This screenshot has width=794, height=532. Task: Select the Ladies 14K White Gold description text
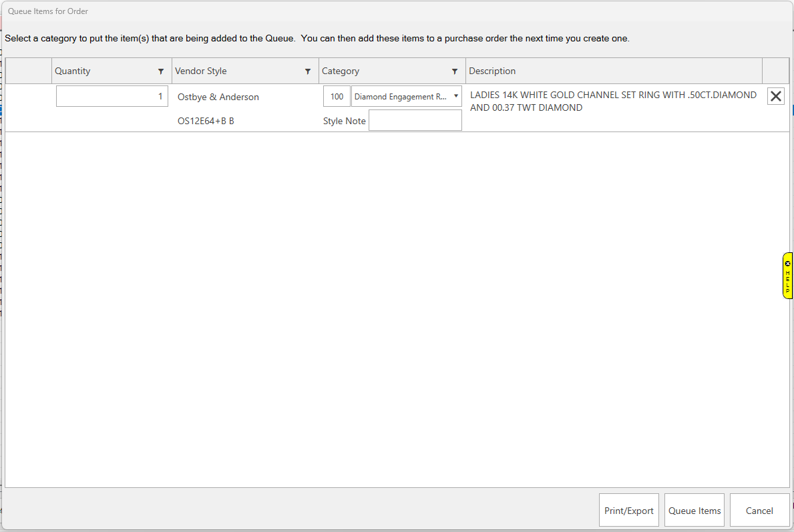[x=613, y=101]
